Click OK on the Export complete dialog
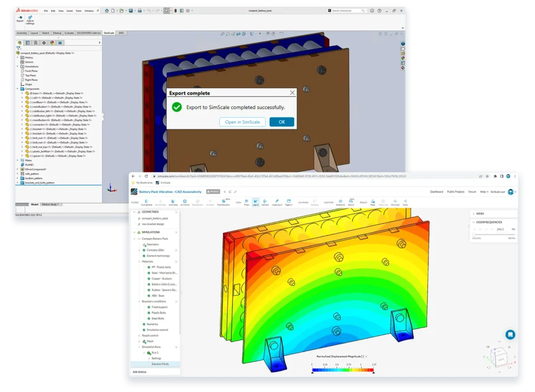 [x=282, y=122]
